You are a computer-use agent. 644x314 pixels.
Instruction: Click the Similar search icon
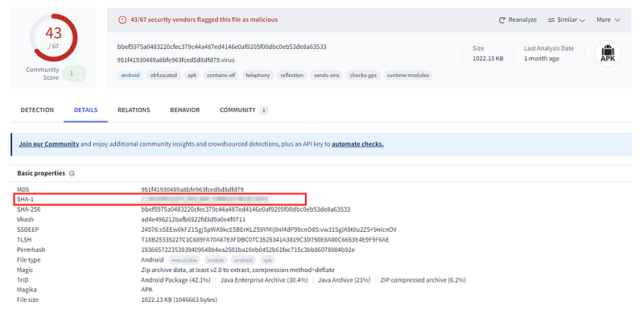click(x=551, y=20)
